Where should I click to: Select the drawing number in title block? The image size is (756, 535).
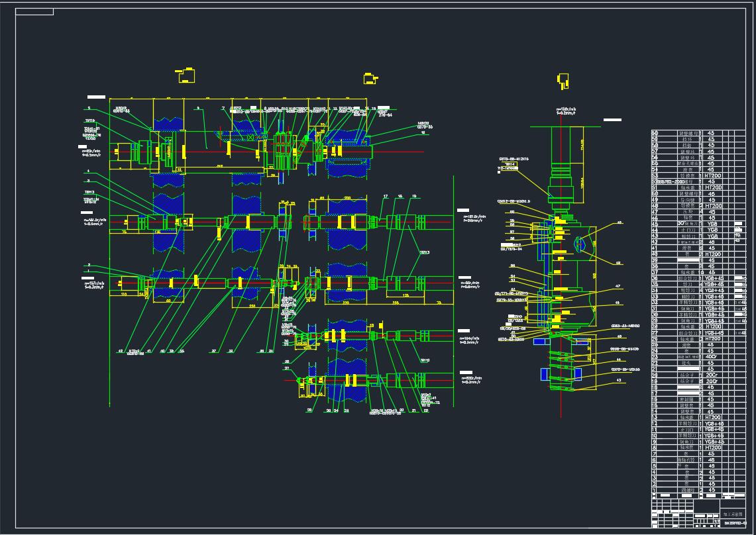[x=733, y=524]
